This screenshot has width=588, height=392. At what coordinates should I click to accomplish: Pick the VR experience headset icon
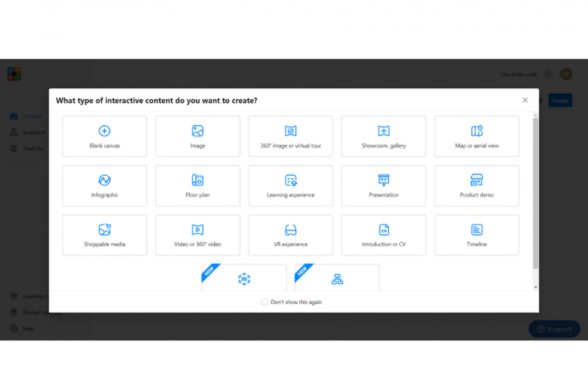click(x=290, y=230)
